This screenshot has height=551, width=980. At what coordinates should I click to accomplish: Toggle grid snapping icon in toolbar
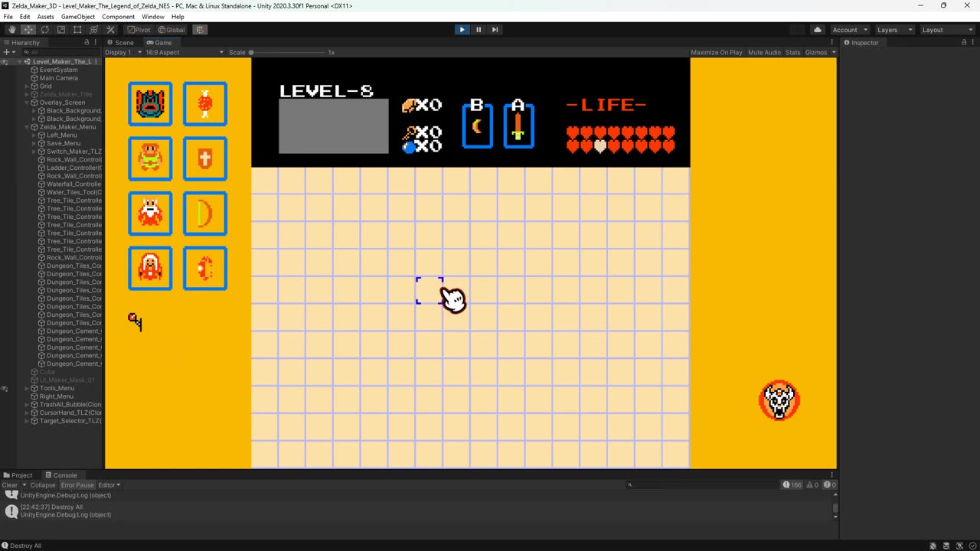[200, 30]
